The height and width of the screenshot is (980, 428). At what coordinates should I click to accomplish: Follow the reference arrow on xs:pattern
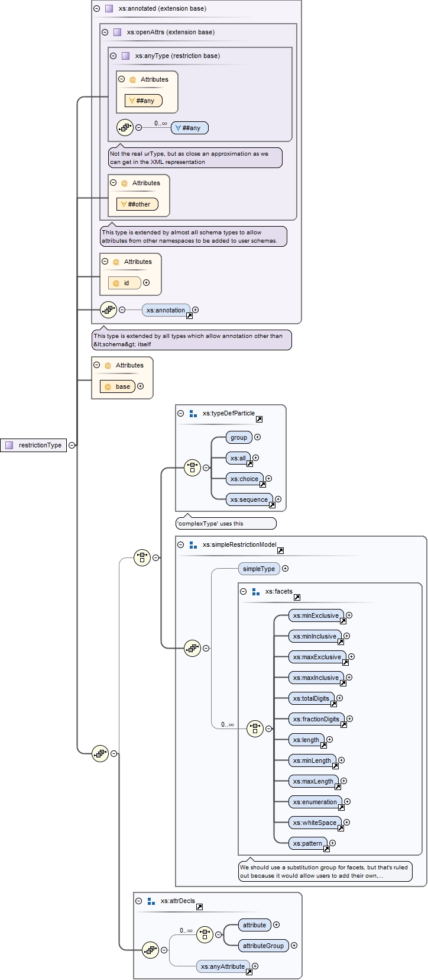point(326,849)
